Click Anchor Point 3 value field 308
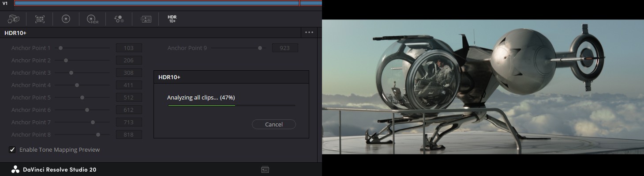Image resolution: width=644 pixels, height=176 pixels. (x=129, y=73)
